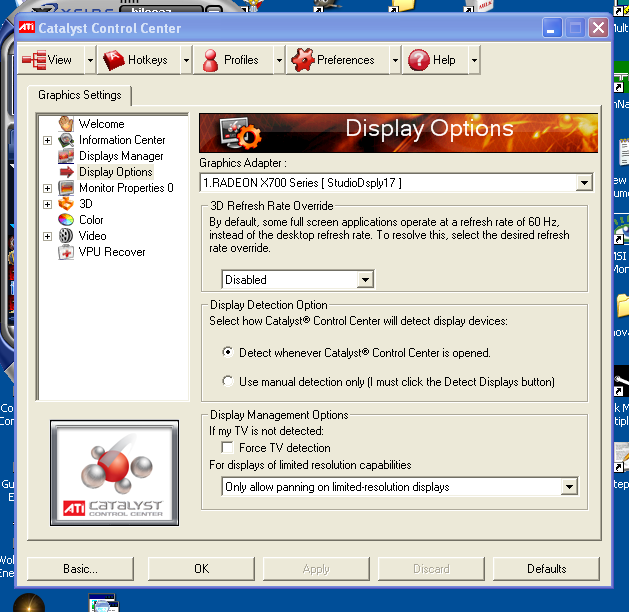Open the 3D Refresh Rate Override dropdown

(364, 280)
